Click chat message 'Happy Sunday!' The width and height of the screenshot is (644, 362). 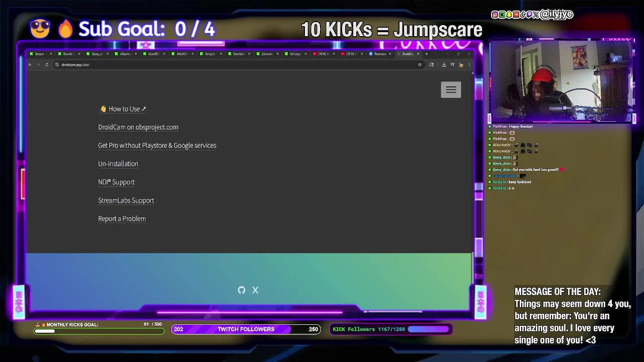(520, 126)
